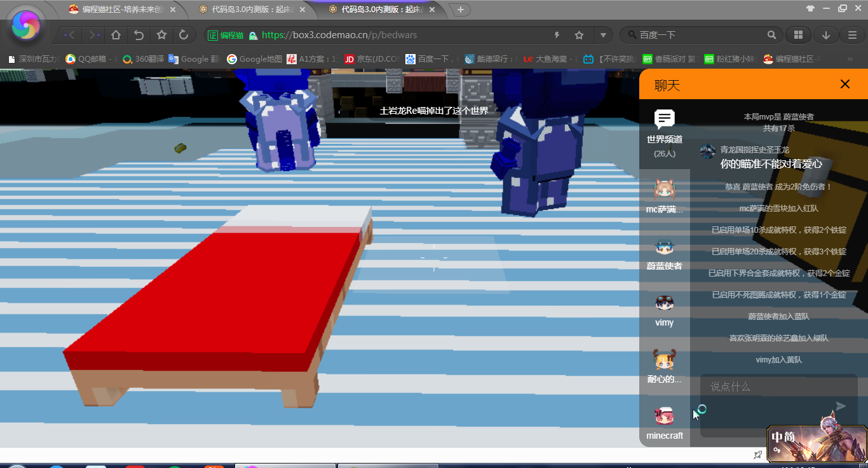This screenshot has width=868, height=468.
Task: Click the 你的瞄准不能对着爱心 chat message
Action: coord(771,163)
